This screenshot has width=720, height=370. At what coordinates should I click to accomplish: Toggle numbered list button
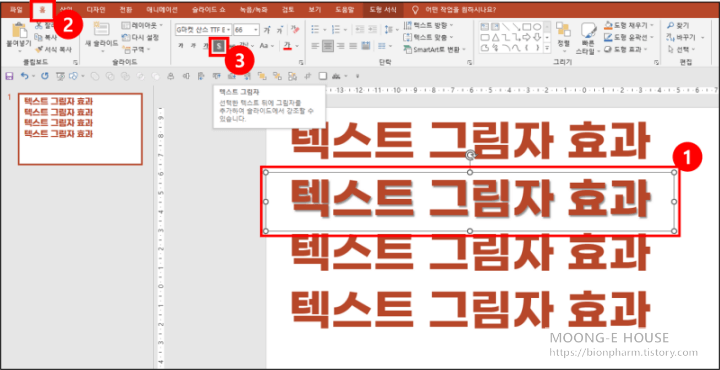335,30
